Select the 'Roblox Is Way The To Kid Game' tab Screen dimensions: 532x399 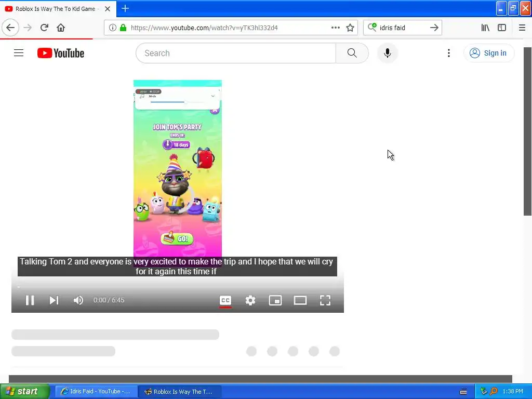(x=55, y=9)
